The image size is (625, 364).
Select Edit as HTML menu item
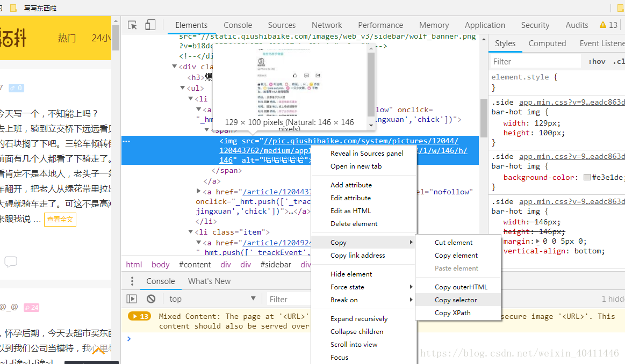[x=363, y=210]
